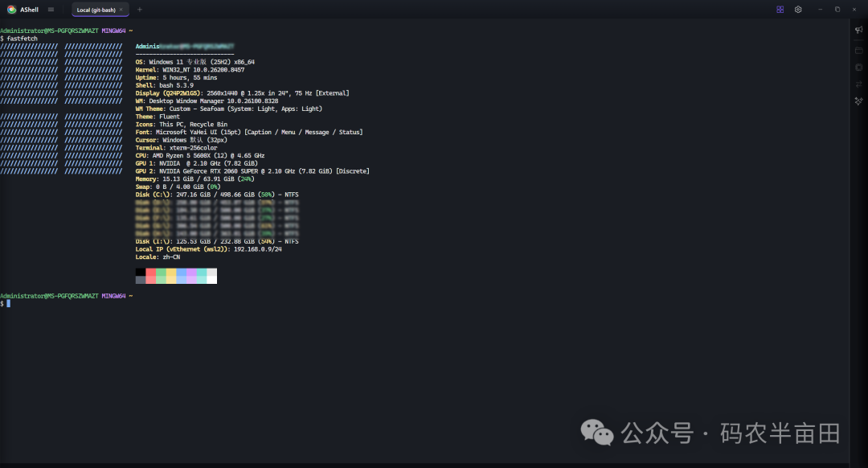Image resolution: width=868 pixels, height=468 pixels.
Task: Click the 'Display (Q24P2W1G5)' line
Action: pos(243,93)
